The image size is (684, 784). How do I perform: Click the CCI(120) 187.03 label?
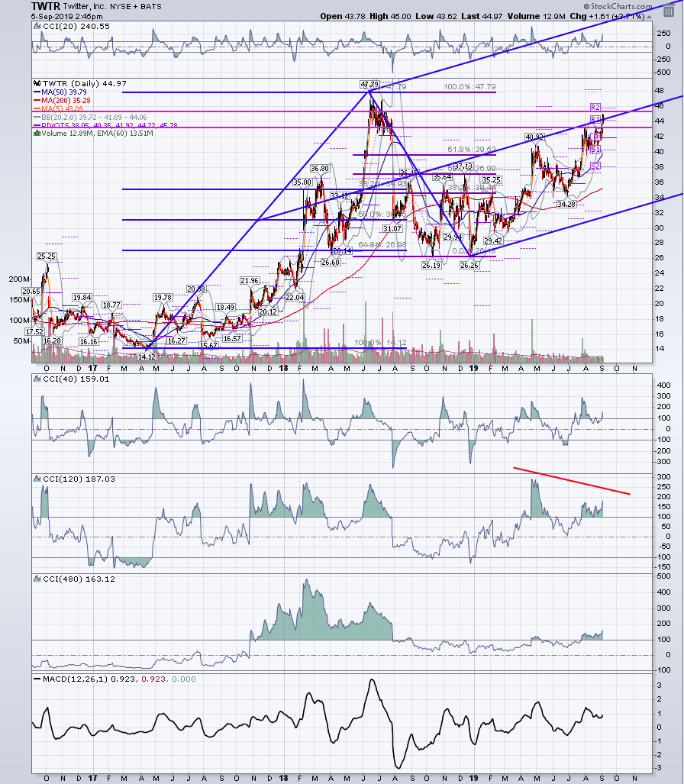[79, 479]
